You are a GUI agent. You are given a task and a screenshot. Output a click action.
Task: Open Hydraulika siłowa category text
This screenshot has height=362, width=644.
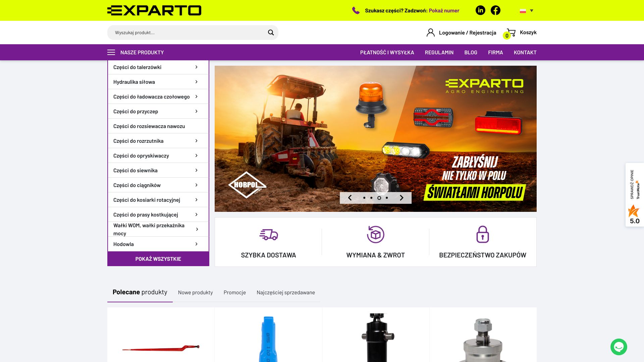pyautogui.click(x=134, y=82)
